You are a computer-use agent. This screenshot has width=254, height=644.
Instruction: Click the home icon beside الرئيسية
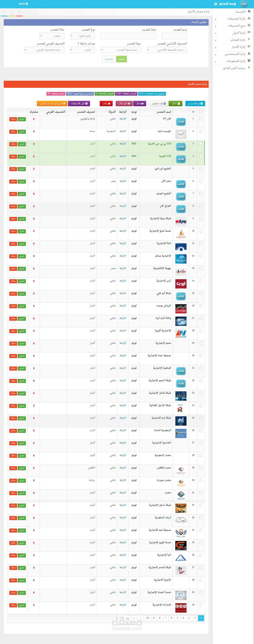tap(249, 11)
